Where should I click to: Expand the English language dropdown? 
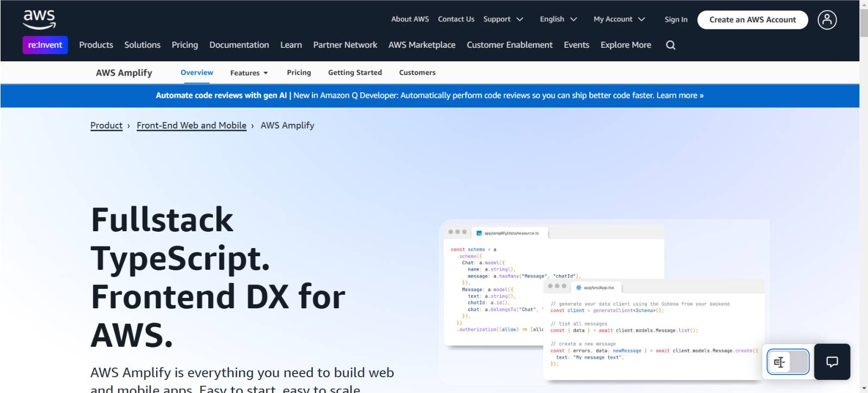(x=558, y=19)
